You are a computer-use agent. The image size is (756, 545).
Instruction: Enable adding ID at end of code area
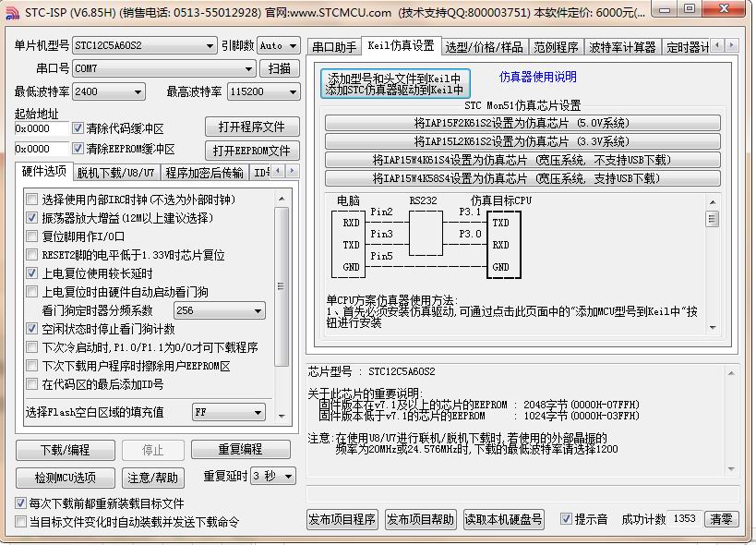pyautogui.click(x=31, y=384)
